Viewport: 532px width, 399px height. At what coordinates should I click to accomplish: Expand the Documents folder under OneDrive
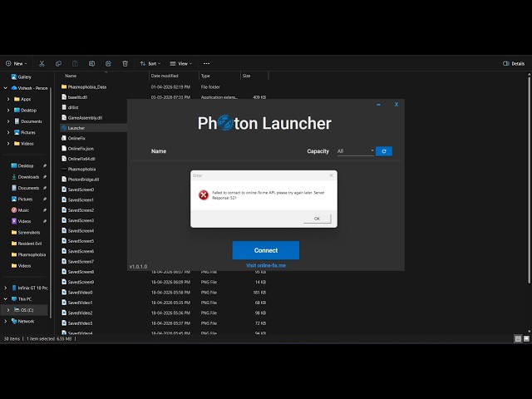tap(8, 121)
